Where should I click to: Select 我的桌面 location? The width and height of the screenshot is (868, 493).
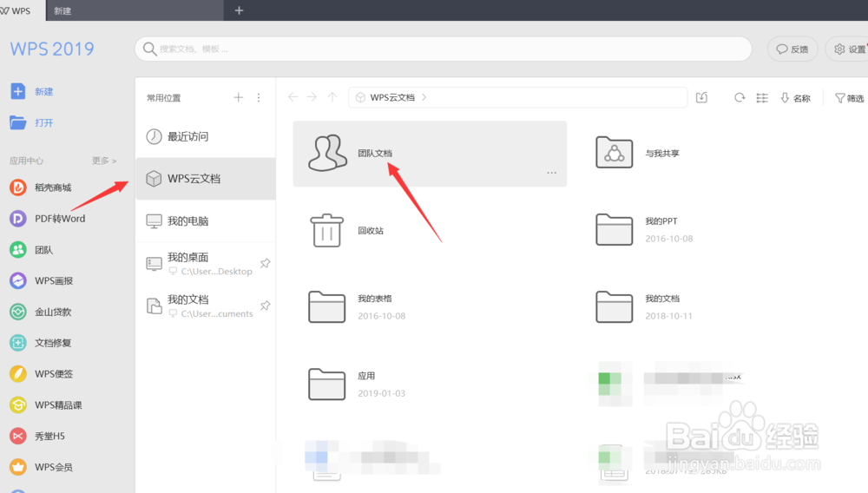(x=206, y=263)
